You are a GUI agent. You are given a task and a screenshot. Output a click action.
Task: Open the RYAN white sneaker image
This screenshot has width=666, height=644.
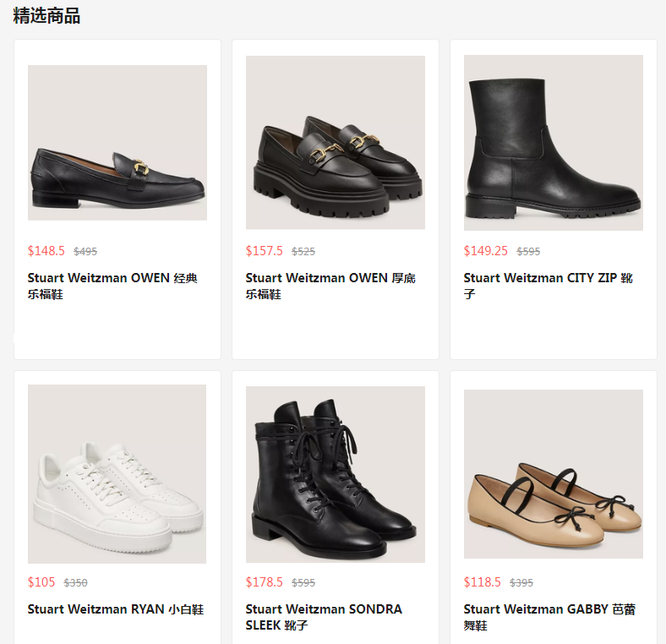pos(117,473)
